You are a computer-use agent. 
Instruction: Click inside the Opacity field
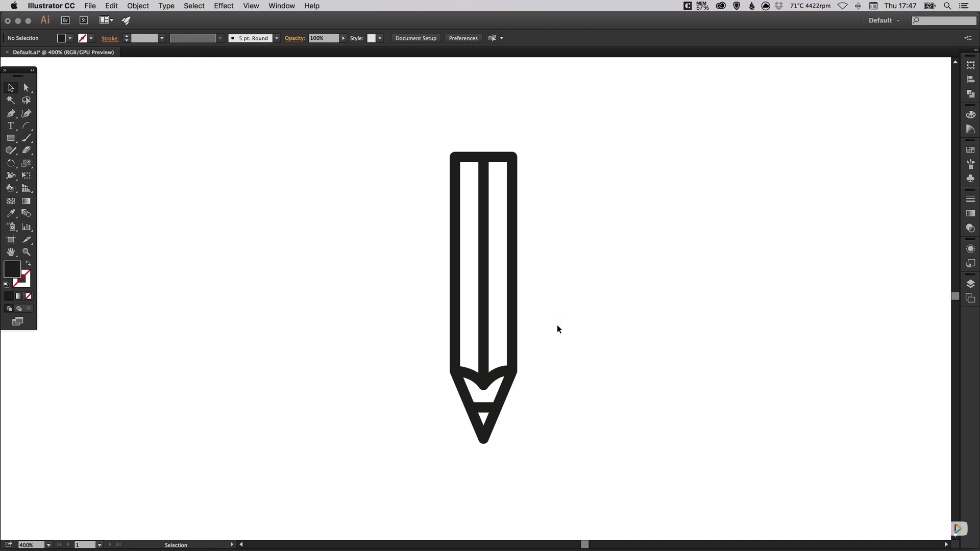click(324, 38)
